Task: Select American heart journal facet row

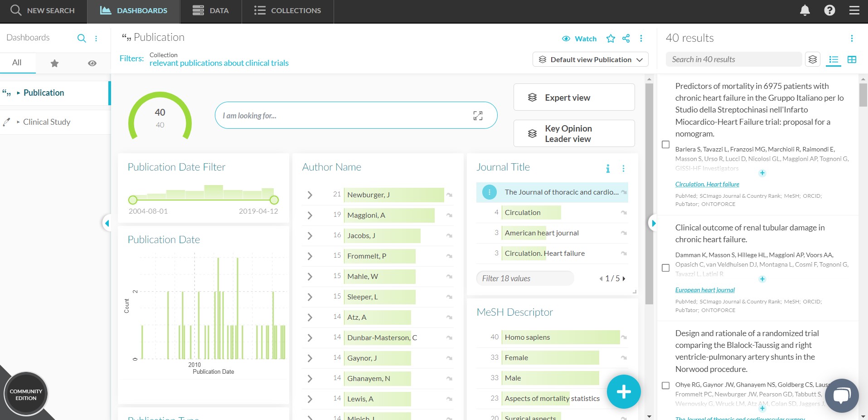Action: pyautogui.click(x=552, y=233)
